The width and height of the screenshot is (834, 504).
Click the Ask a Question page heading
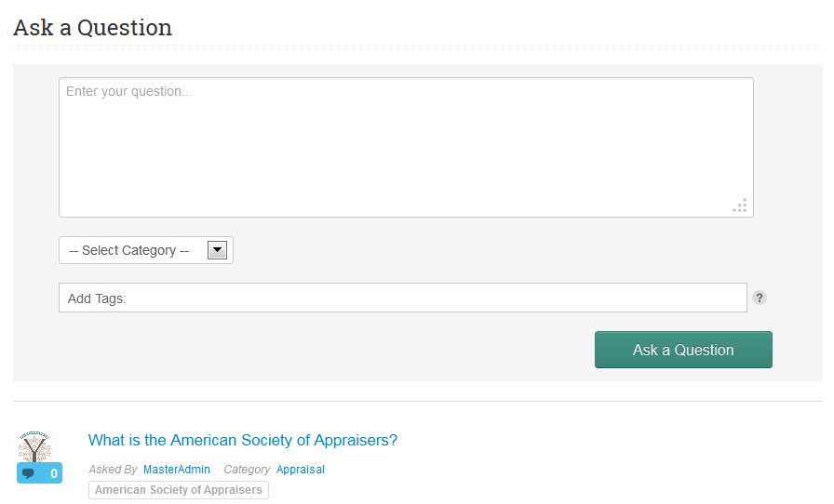[92, 28]
